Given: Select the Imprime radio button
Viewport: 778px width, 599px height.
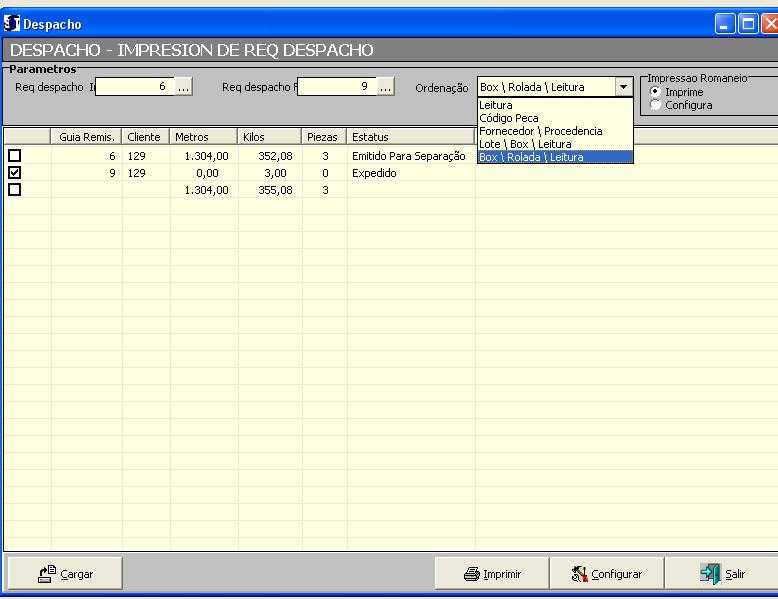Looking at the screenshot, I should coord(656,92).
